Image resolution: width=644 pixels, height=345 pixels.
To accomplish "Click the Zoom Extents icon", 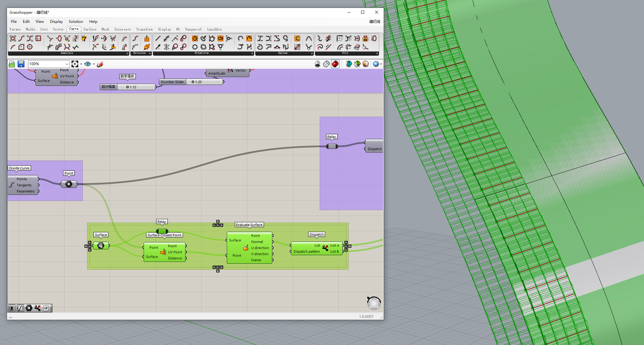I will click(75, 64).
